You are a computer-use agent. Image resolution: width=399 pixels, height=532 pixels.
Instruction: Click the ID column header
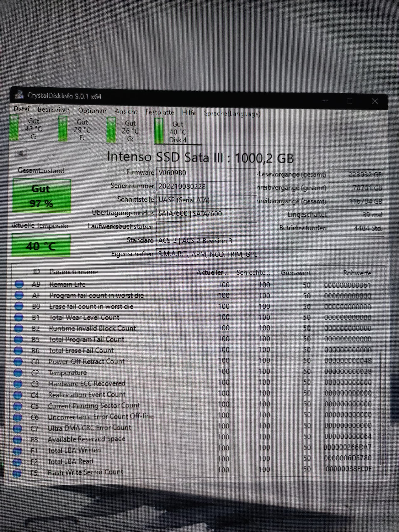click(36, 272)
